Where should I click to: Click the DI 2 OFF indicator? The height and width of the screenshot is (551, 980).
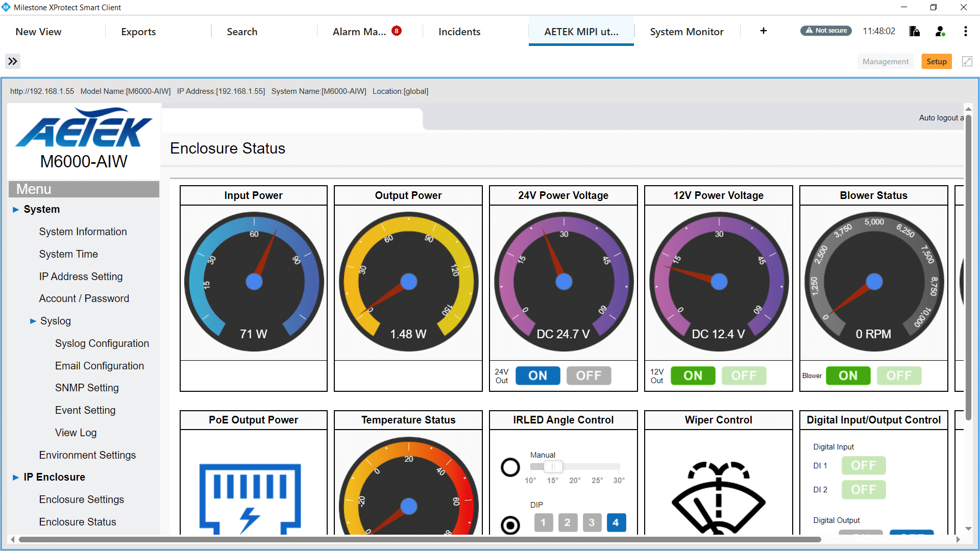[864, 489]
